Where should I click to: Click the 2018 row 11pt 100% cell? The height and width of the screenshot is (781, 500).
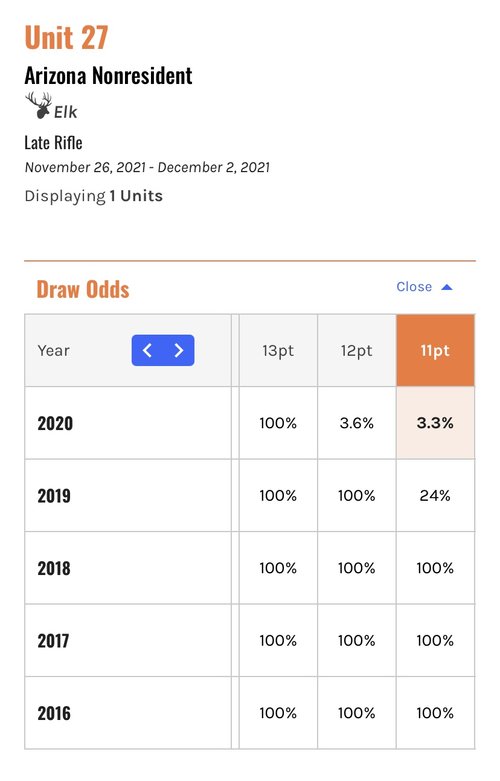[435, 568]
